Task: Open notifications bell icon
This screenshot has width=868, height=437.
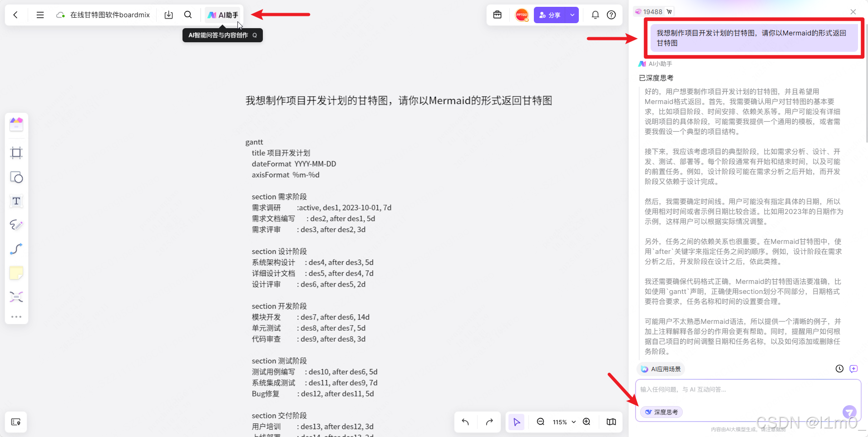Action: [595, 15]
